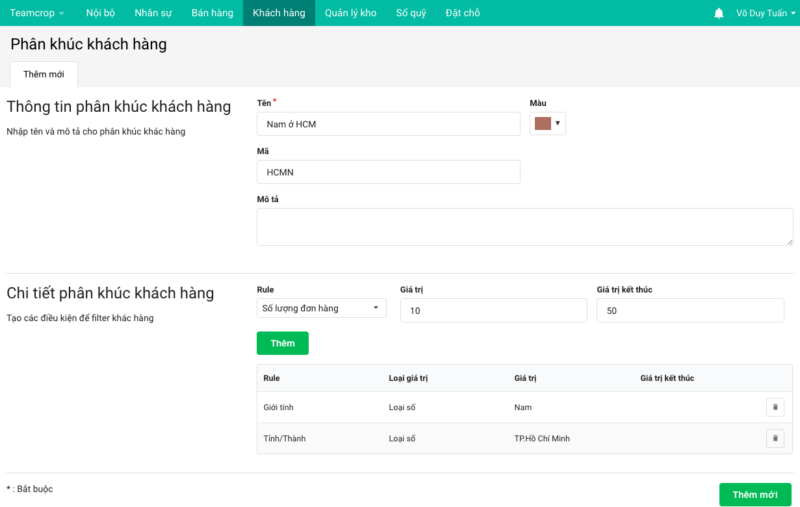Open the Teamcrop dropdown menu
800x507 pixels.
coord(37,13)
